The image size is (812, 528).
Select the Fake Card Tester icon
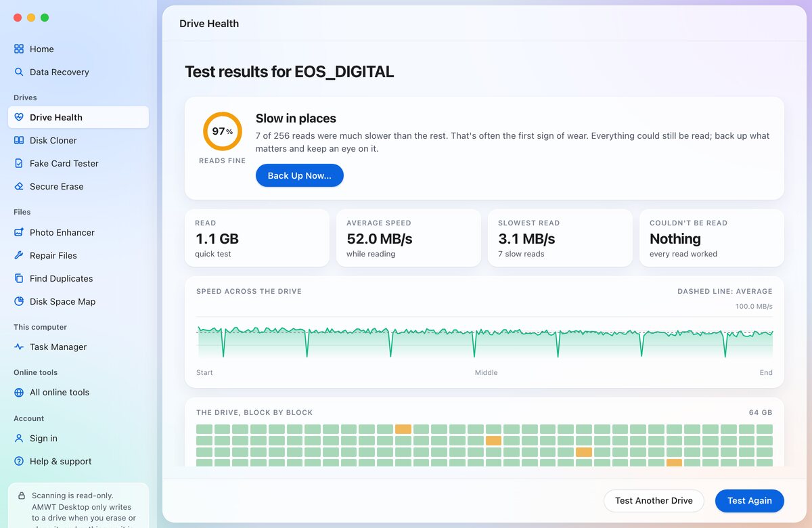(x=19, y=163)
